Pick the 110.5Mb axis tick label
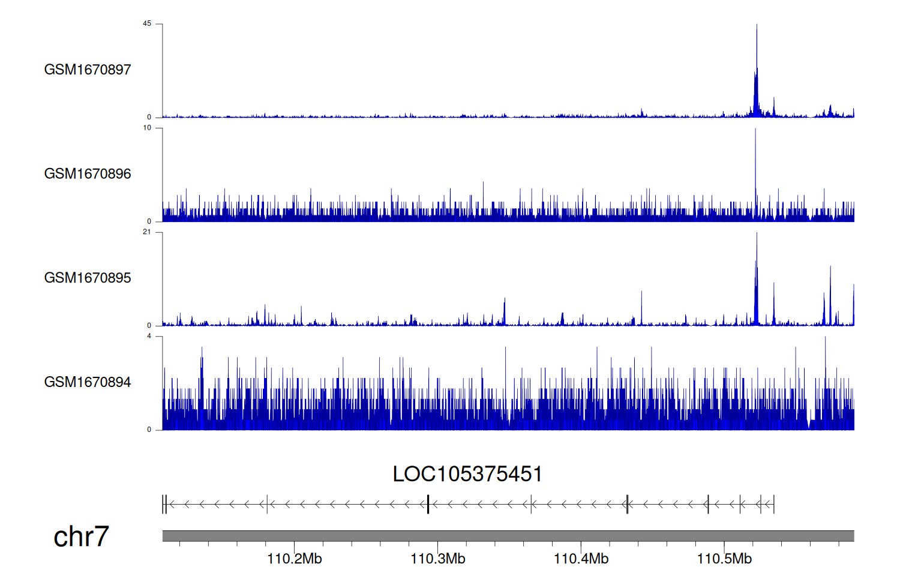900x588 pixels. [x=724, y=559]
